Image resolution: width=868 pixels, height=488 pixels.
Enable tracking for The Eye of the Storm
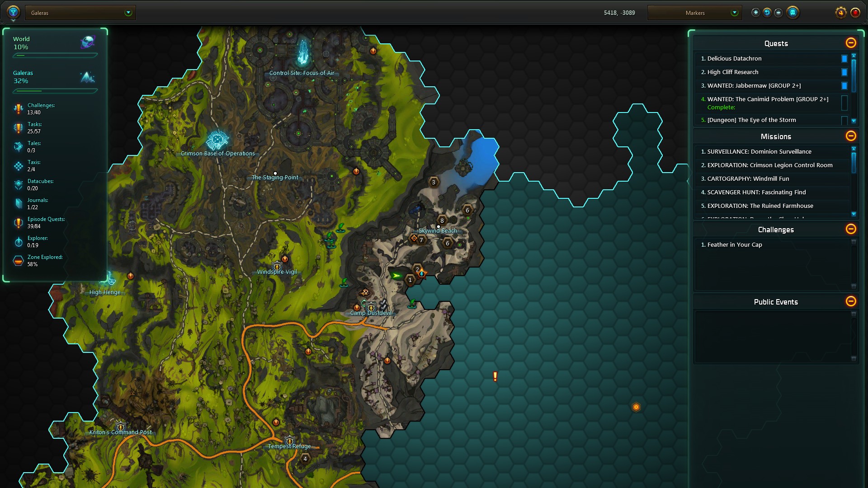click(x=844, y=120)
